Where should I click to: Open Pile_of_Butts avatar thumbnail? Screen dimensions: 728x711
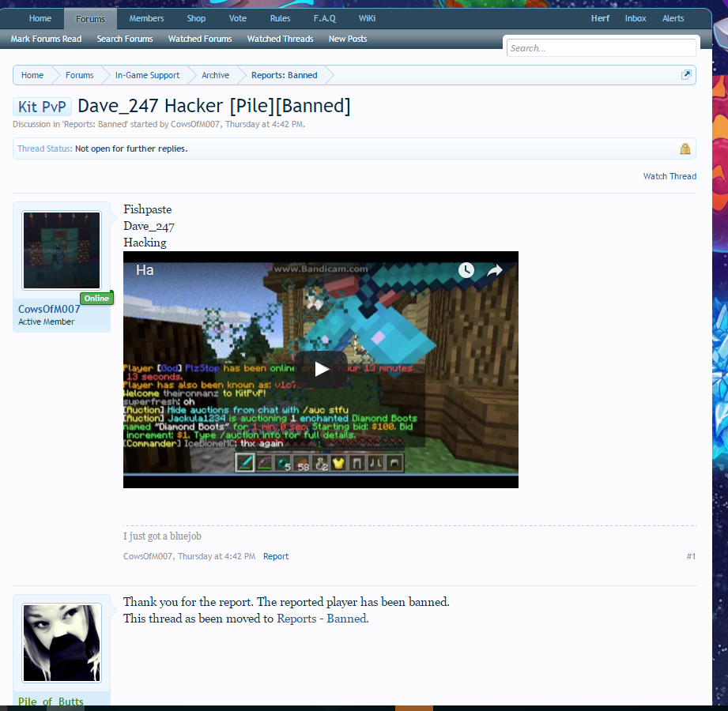click(x=62, y=643)
